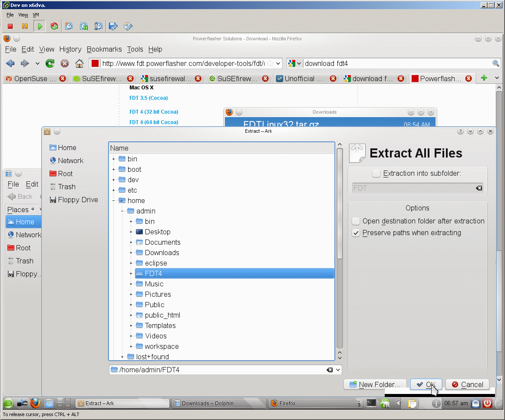Stop loading the Firefox page
Screen dimensions: 505x420
coord(64,63)
